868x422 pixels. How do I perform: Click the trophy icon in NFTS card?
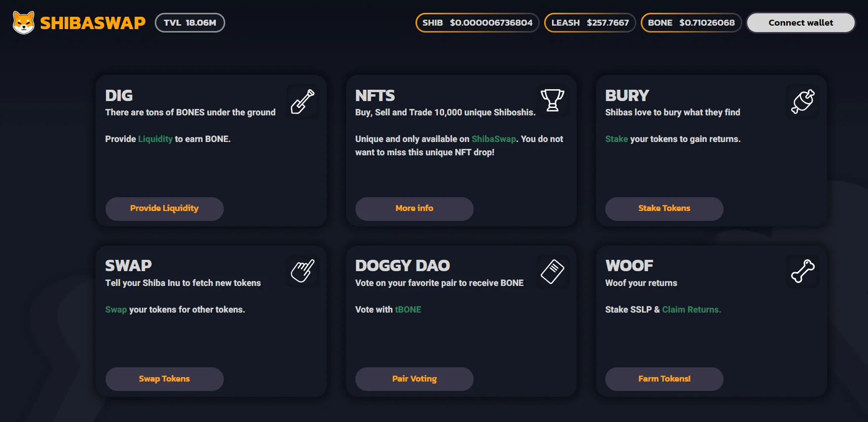click(553, 101)
